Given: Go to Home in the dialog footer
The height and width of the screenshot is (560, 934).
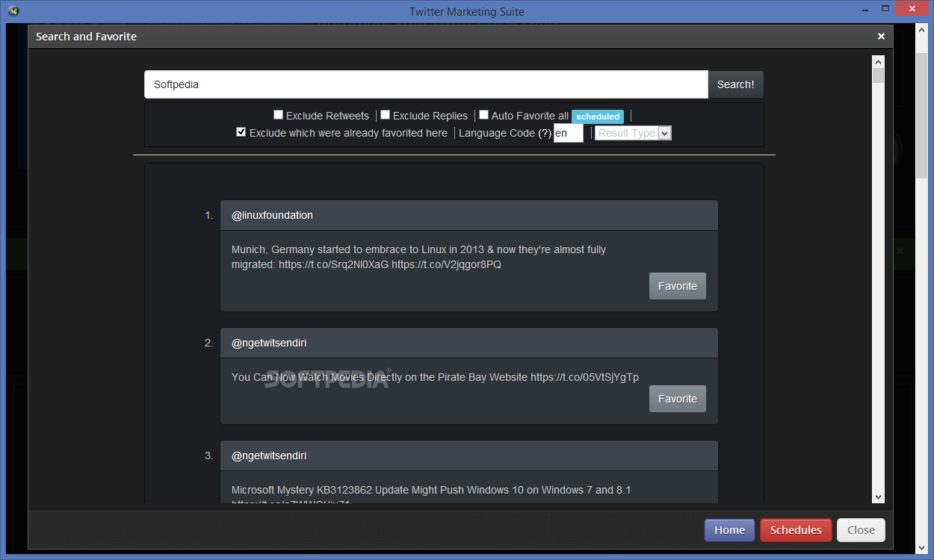Looking at the screenshot, I should click(729, 530).
